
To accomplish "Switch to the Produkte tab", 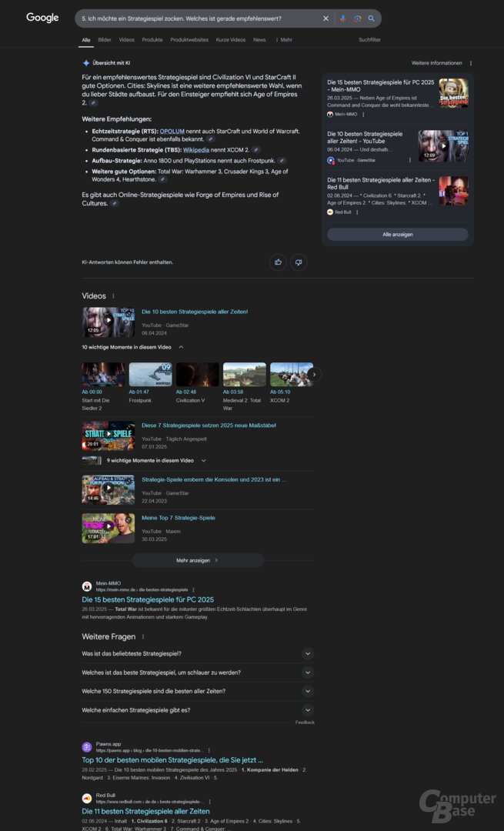I will (x=152, y=40).
